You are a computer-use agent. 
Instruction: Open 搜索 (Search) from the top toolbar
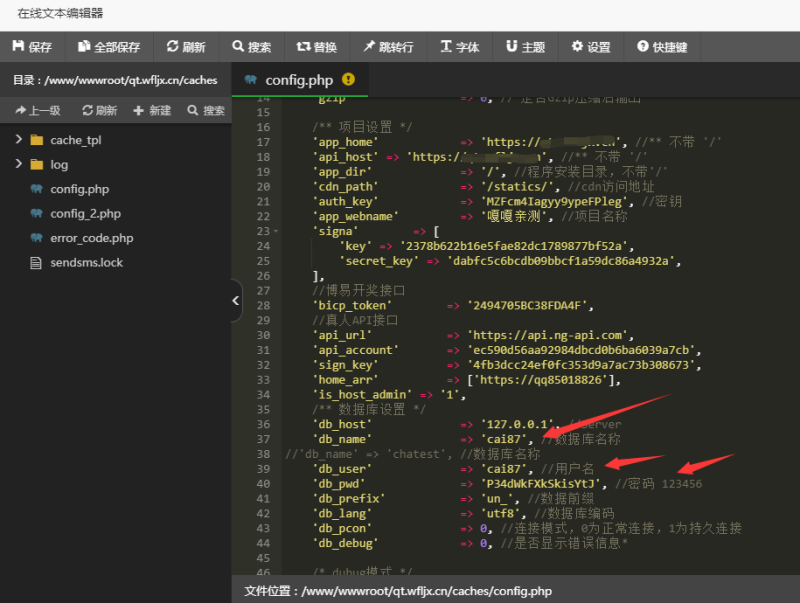click(252, 47)
